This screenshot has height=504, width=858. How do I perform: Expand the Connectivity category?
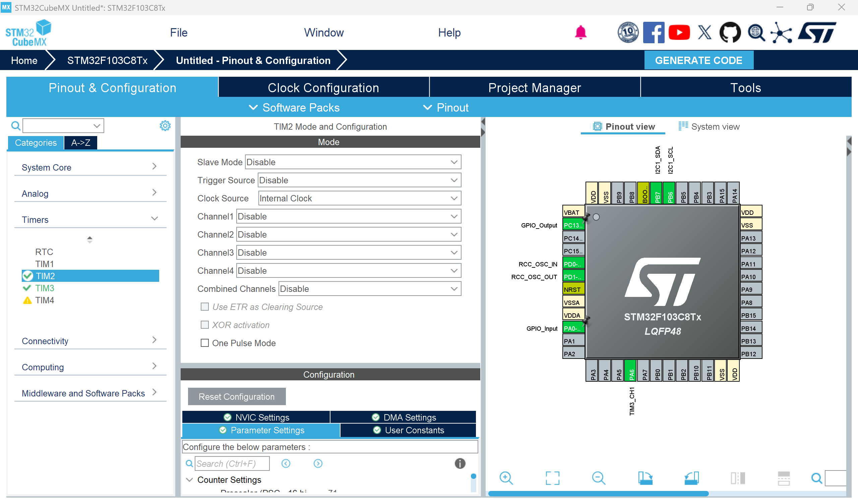tap(90, 340)
